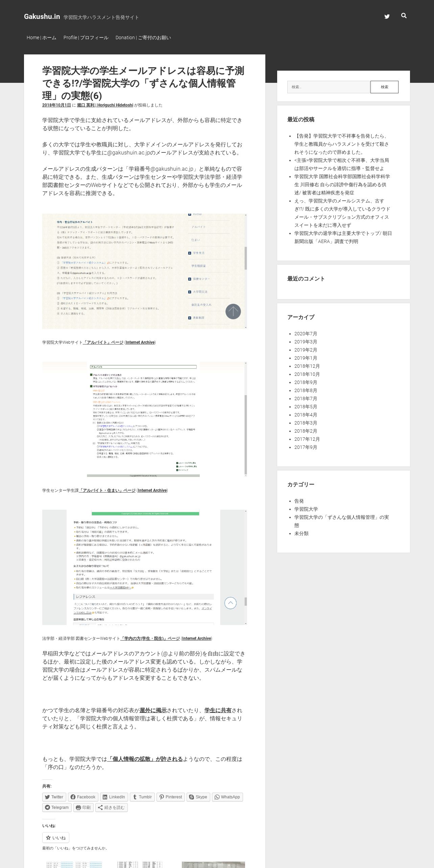Click the Gakushu.in site title
The height and width of the screenshot is (868, 434).
(x=42, y=17)
